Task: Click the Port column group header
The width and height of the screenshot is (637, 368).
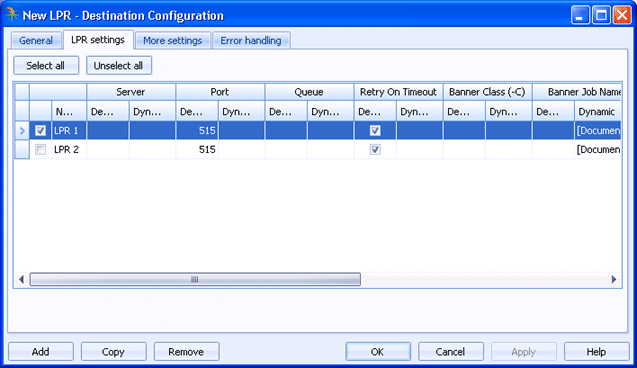Action: (x=220, y=92)
